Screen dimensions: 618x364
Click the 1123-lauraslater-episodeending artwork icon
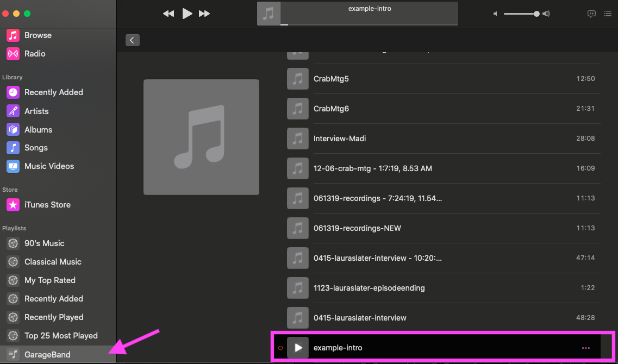298,288
